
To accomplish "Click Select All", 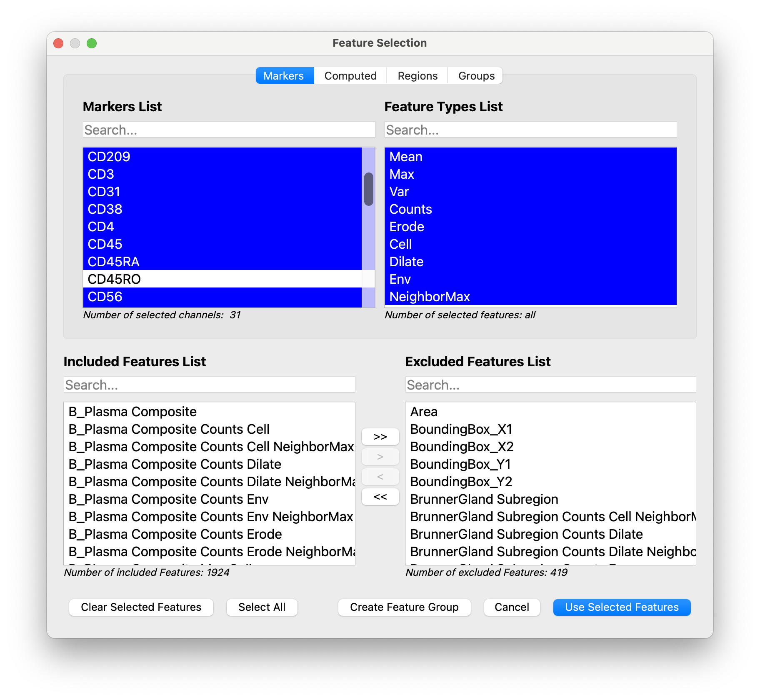I will [x=261, y=607].
